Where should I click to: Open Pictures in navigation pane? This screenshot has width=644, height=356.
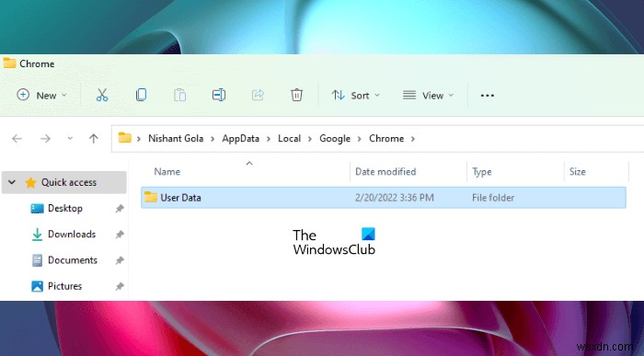64,286
